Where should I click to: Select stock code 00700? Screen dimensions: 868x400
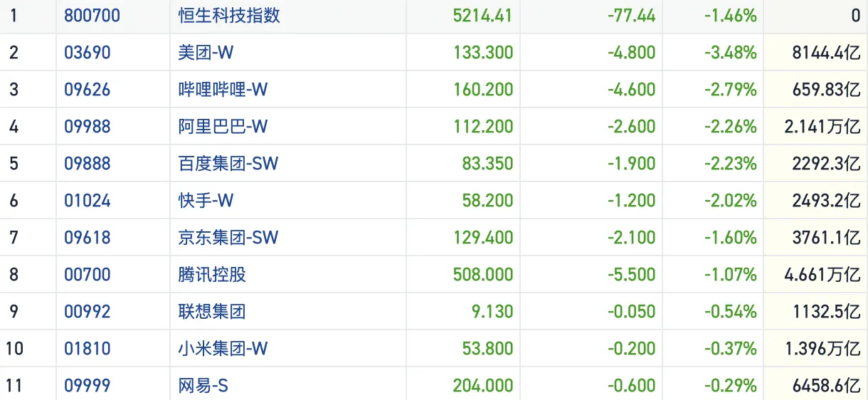[88, 275]
